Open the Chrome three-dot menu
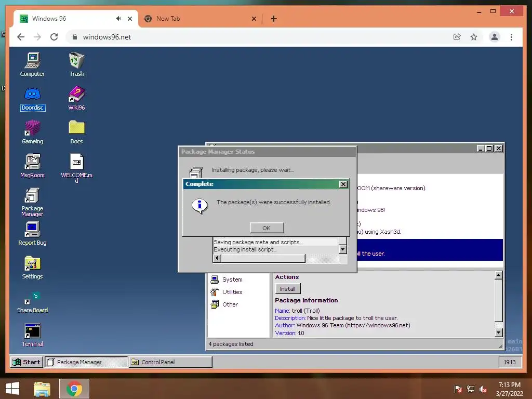The height and width of the screenshot is (399, 532). (511, 37)
